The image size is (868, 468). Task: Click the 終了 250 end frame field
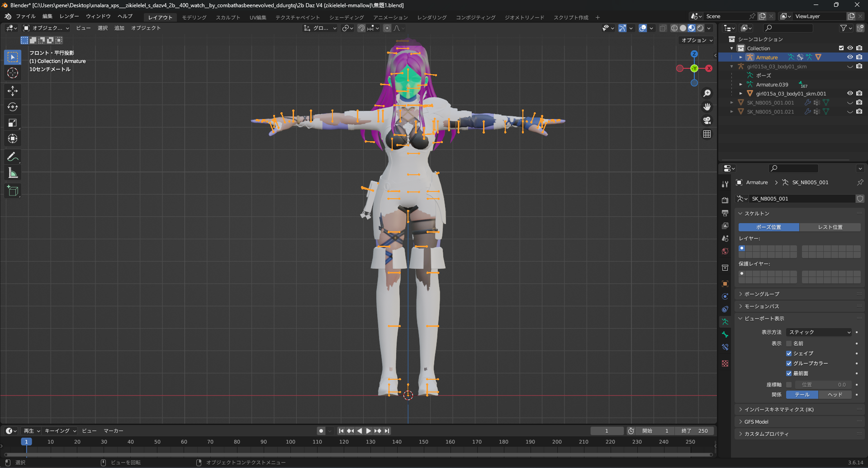tap(694, 431)
